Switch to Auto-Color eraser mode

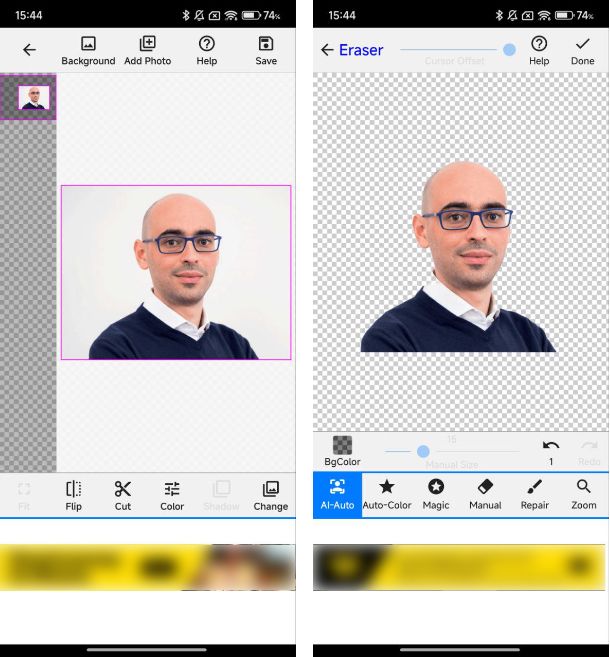point(387,495)
